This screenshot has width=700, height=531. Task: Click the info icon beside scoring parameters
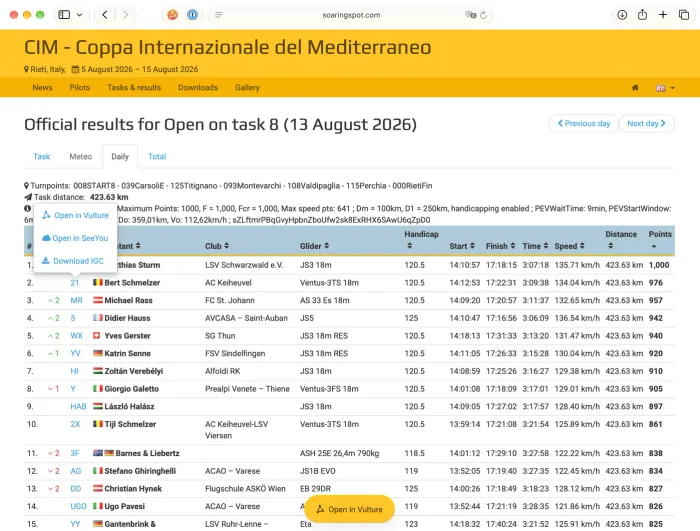[28, 209]
